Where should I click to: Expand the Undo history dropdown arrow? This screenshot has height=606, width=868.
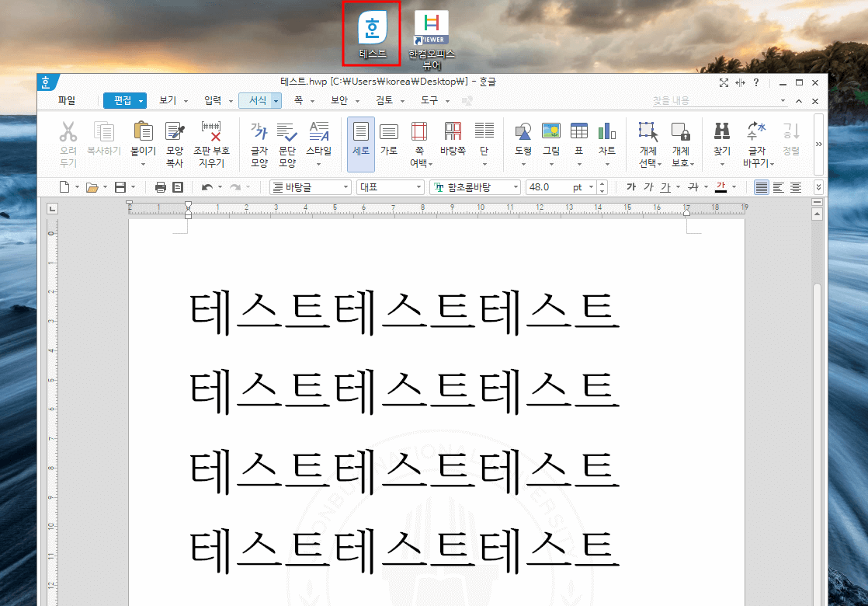[x=220, y=187]
